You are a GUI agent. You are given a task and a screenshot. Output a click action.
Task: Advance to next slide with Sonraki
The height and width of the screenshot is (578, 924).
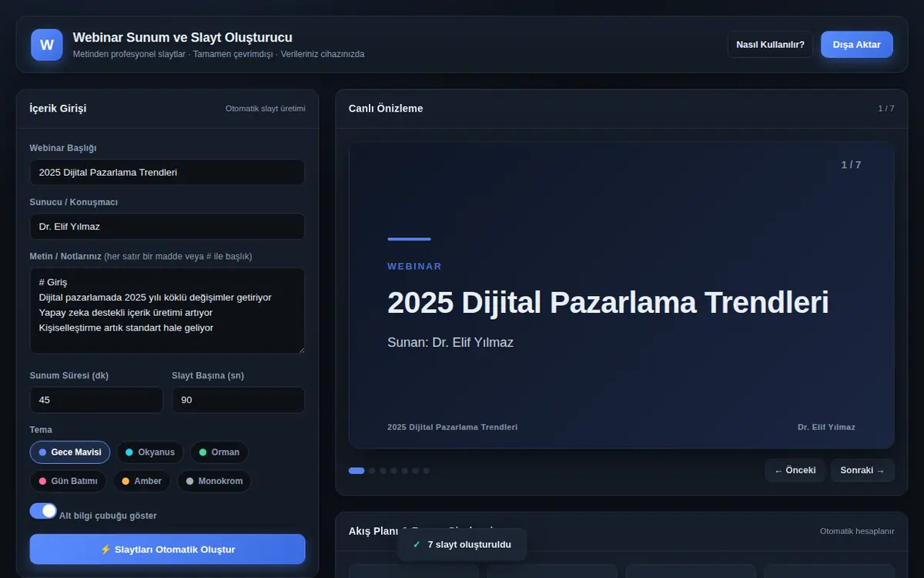(x=862, y=471)
